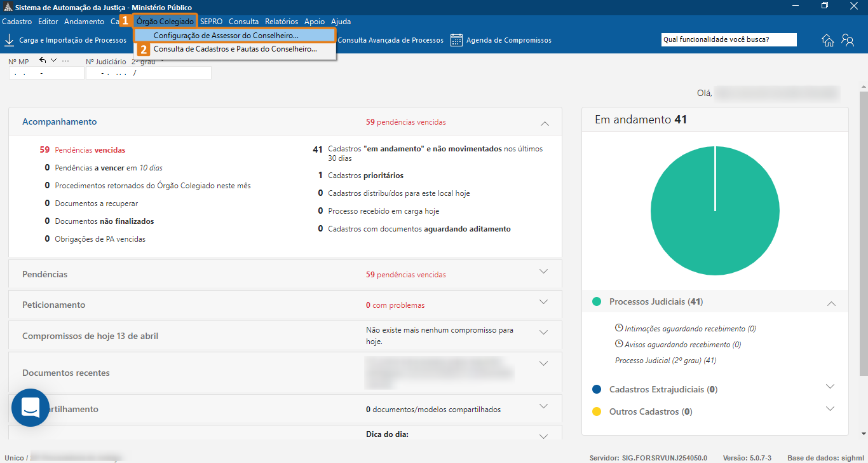Open Processo Judicial (2º grau) (41)

pos(666,361)
